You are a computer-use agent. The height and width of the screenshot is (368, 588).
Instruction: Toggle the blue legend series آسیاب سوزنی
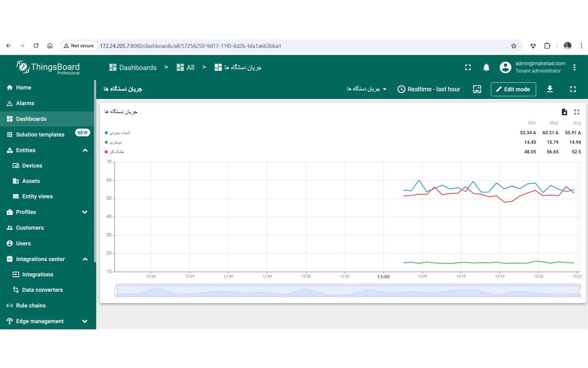118,133
